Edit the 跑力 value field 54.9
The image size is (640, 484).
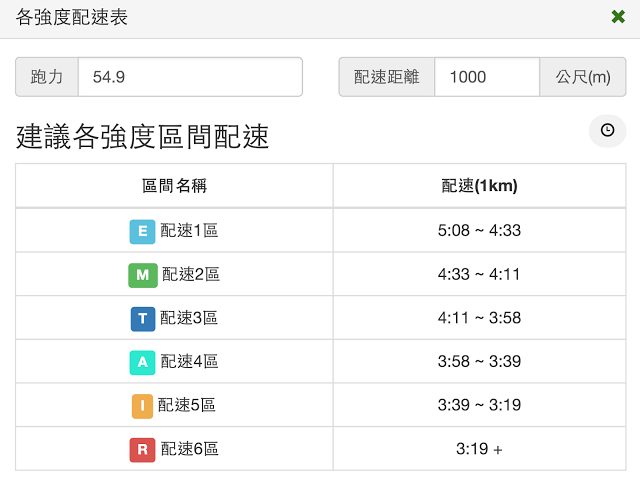[x=190, y=77]
